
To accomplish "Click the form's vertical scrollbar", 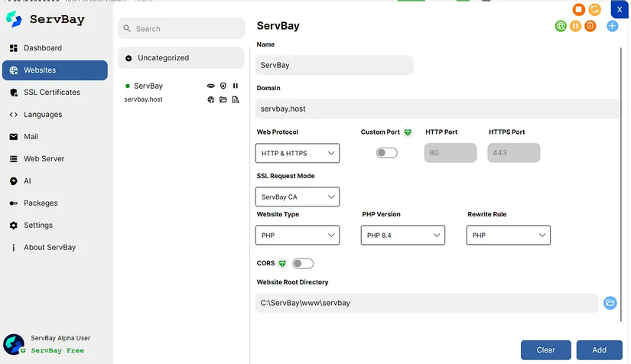I will click(x=621, y=184).
